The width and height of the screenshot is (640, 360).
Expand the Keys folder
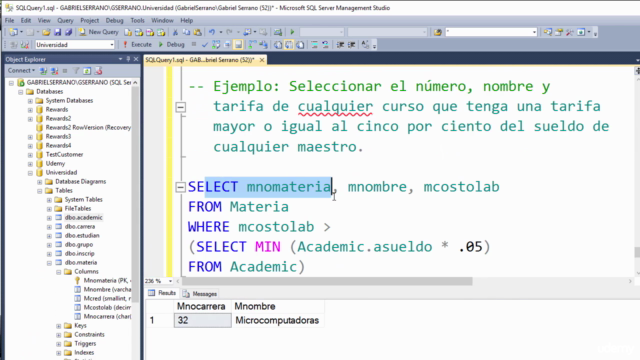click(x=59, y=326)
